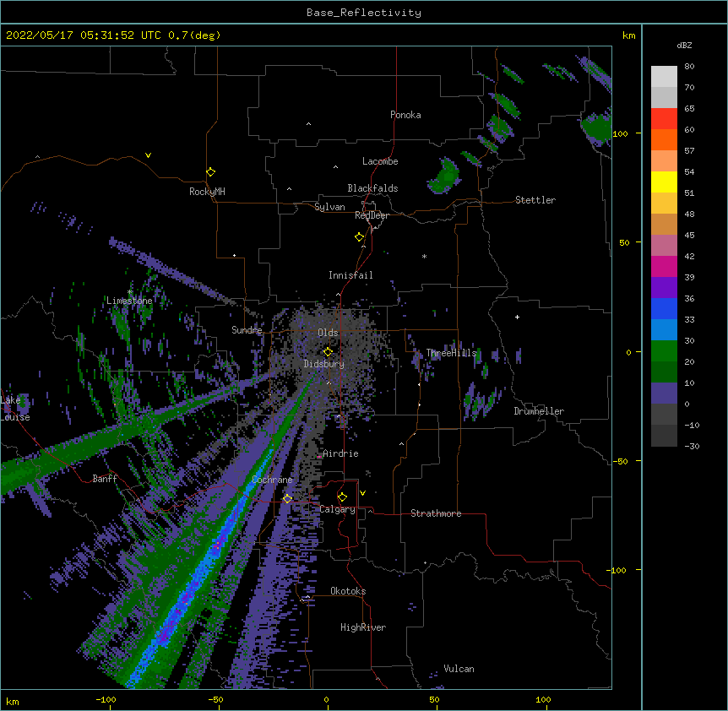The height and width of the screenshot is (711, 728).
Task: Click the Drumheller label
Action: (x=539, y=411)
